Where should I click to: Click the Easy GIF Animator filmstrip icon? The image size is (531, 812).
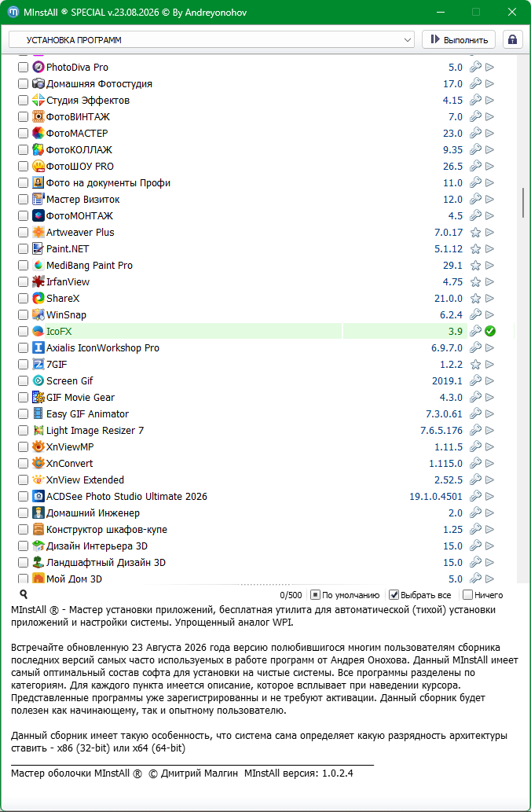tap(38, 413)
